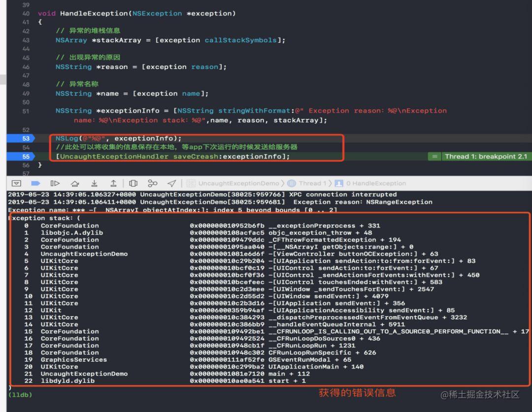Click the *exceptionInfo variable declaration

click(128, 110)
